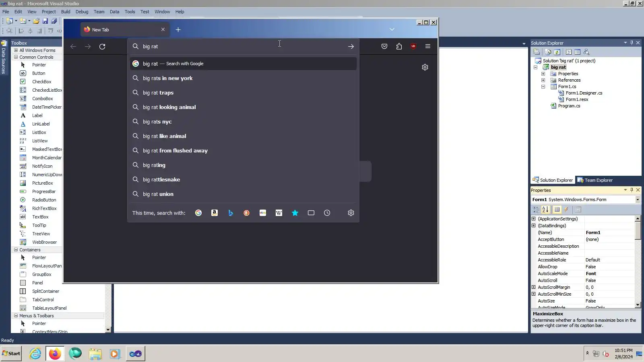Toggle auto-hide pin on Properties panel
644x362 pixels.
pyautogui.click(x=632, y=190)
